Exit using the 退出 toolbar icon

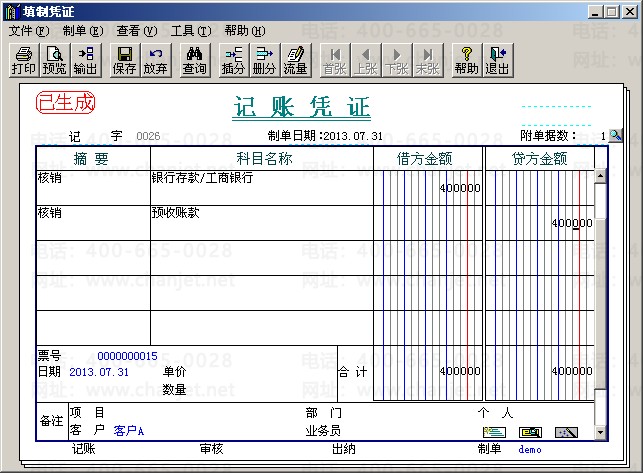[x=497, y=60]
